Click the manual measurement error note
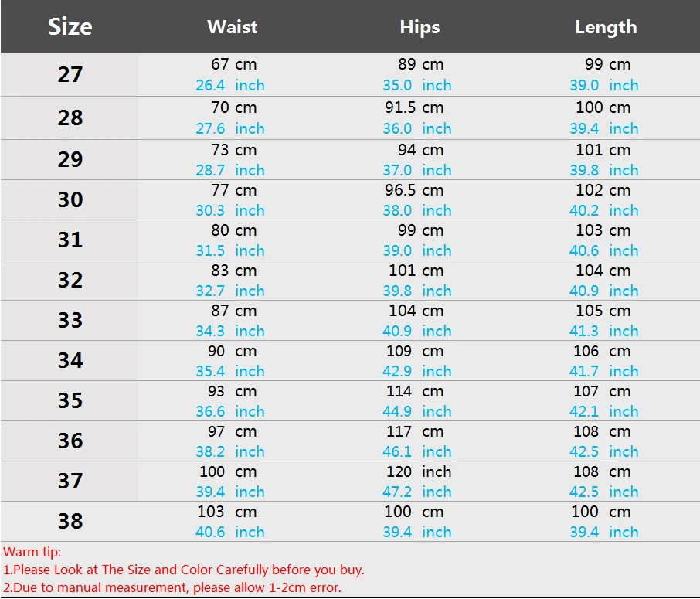Viewport: 700px width, 599px height. pyautogui.click(x=172, y=587)
